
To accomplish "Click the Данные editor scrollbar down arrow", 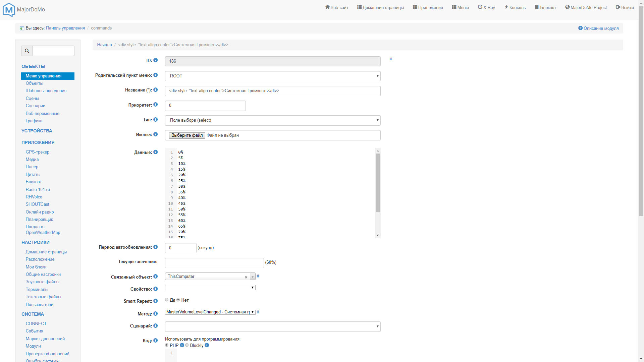I will (x=378, y=235).
